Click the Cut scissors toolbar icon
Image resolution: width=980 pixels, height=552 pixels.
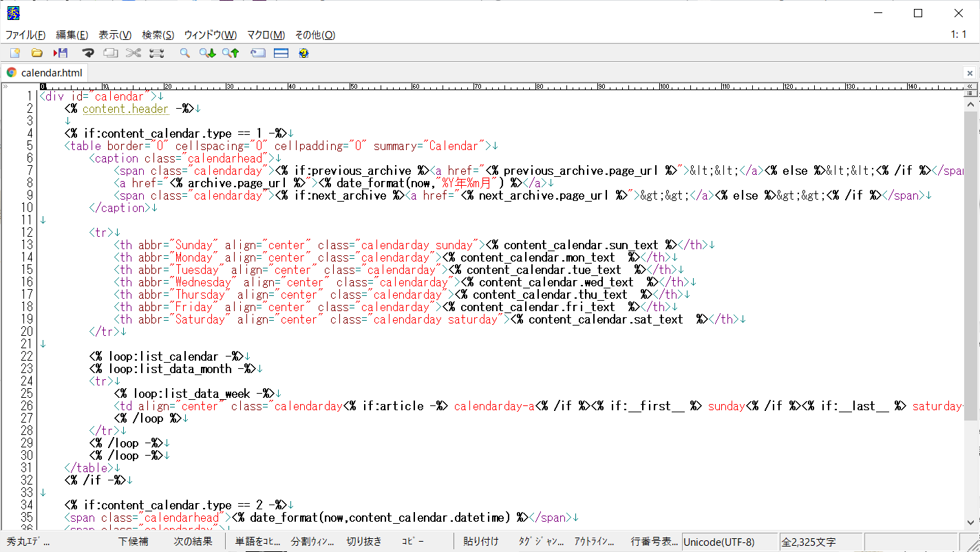tap(134, 53)
